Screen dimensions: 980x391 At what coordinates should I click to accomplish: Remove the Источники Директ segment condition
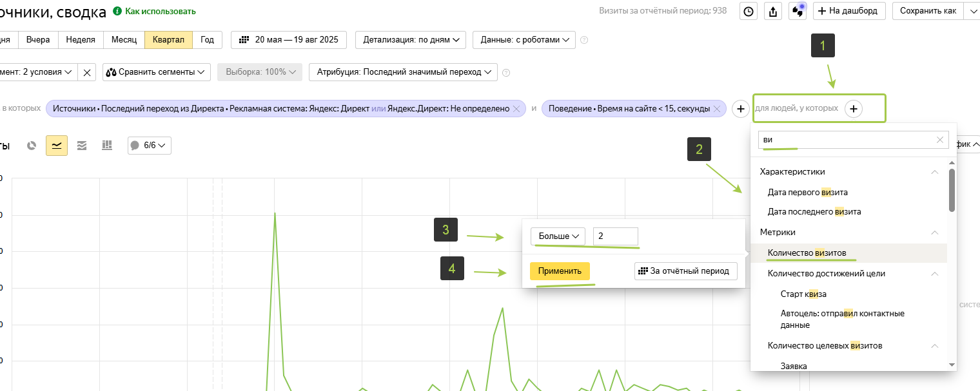pos(516,109)
